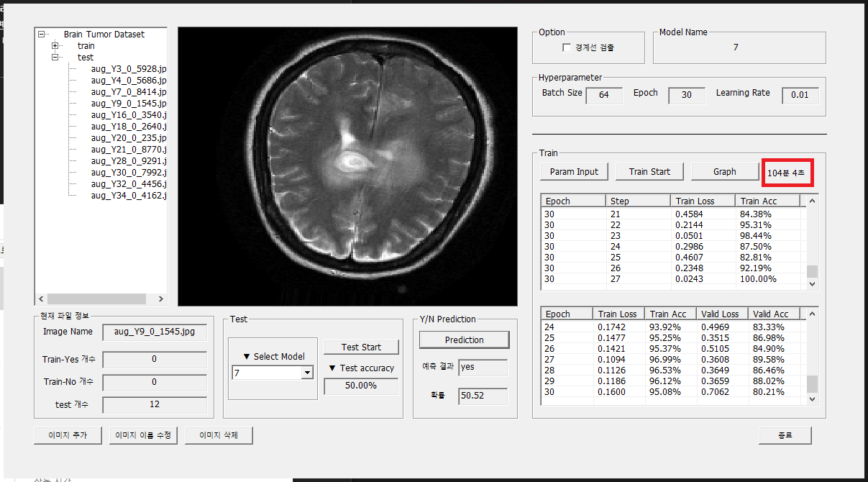This screenshot has width=868, height=482.
Task: Click the Train-Yes 개수 field
Action: pos(155,359)
